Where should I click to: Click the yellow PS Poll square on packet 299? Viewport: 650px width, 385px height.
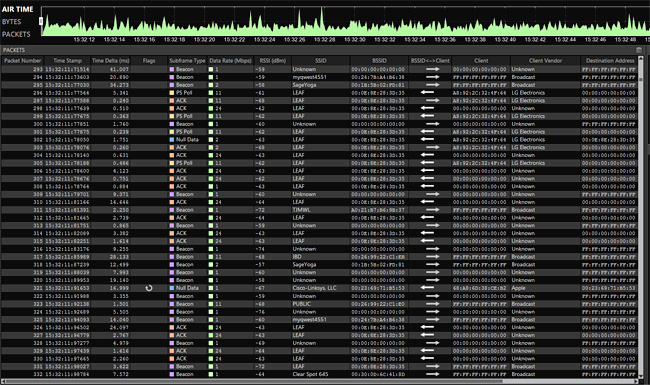[172, 116]
